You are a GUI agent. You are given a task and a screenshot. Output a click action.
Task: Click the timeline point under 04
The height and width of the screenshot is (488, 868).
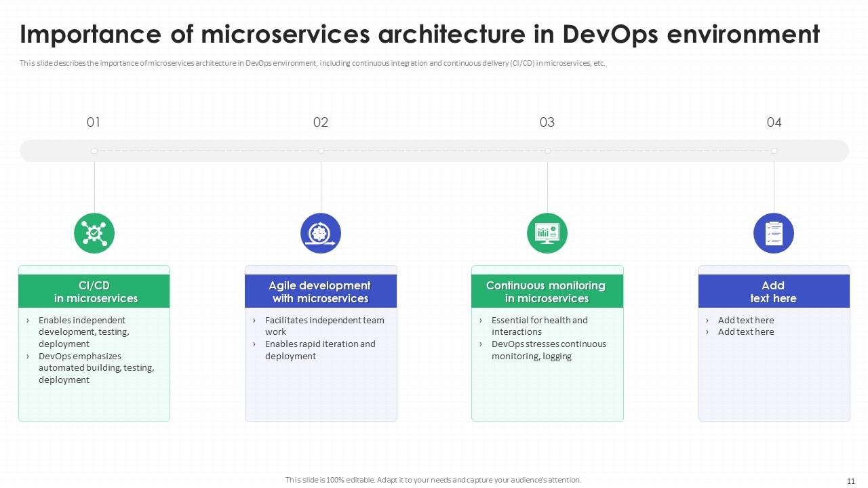click(x=774, y=150)
